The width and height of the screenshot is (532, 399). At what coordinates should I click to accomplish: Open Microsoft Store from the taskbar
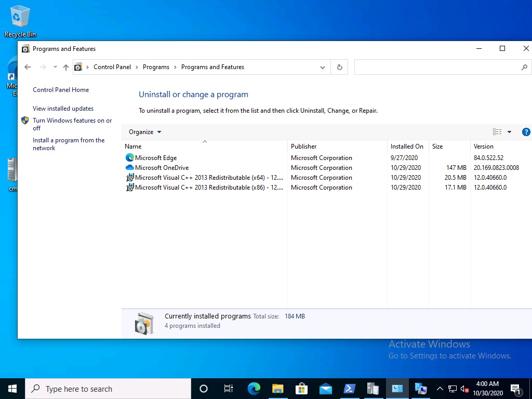point(301,389)
